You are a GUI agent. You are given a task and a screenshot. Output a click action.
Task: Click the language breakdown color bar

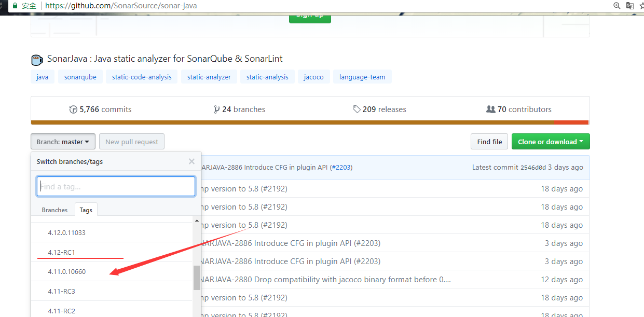pos(310,123)
